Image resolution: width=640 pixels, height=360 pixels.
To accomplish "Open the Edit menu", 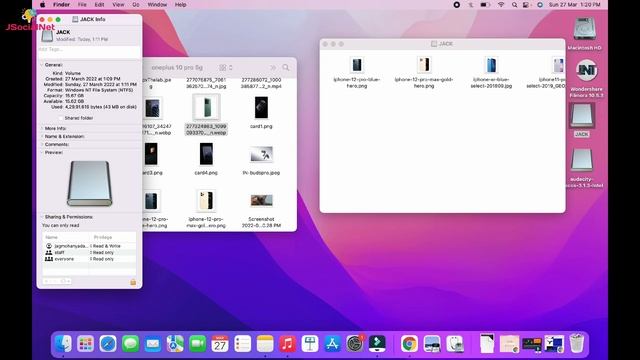I will click(x=99, y=5).
